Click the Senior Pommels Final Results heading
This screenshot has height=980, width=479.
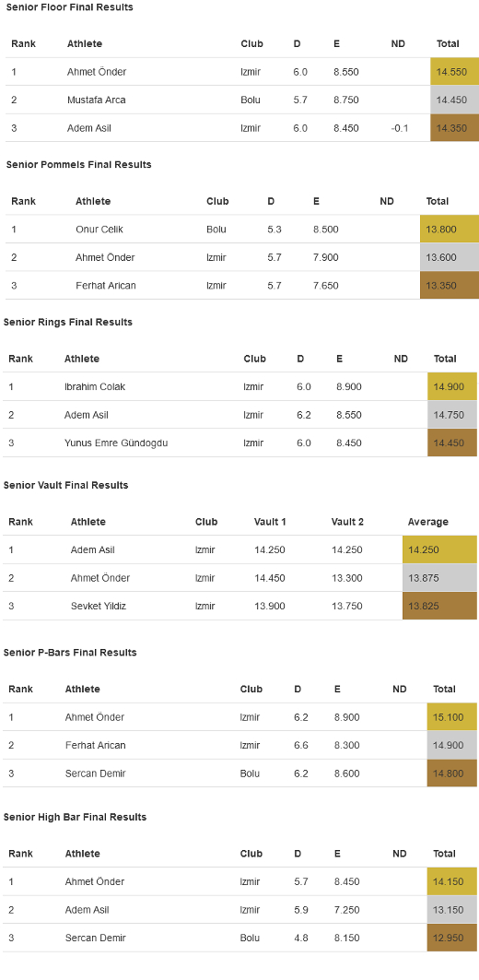[78, 165]
